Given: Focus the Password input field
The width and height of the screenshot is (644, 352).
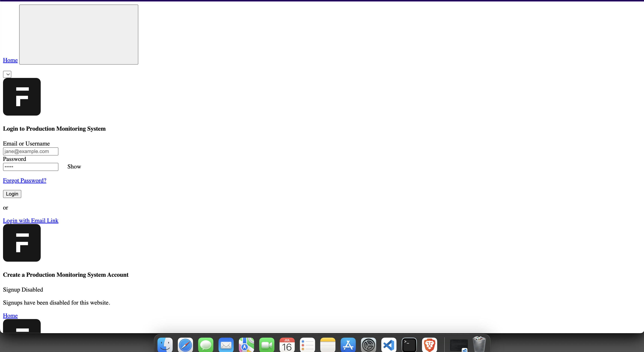Looking at the screenshot, I should [31, 167].
